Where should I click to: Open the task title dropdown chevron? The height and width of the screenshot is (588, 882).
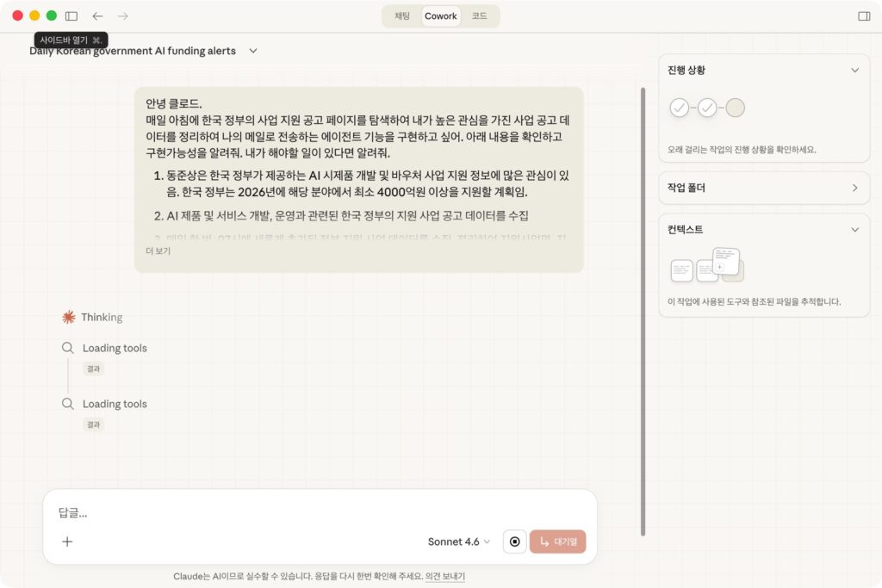coord(253,51)
